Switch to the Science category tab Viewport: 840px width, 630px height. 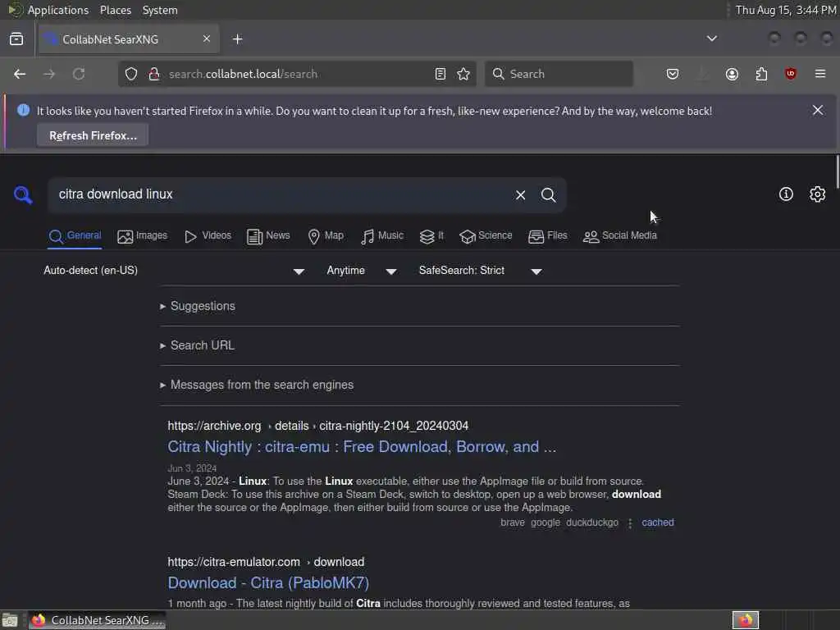pos(486,235)
